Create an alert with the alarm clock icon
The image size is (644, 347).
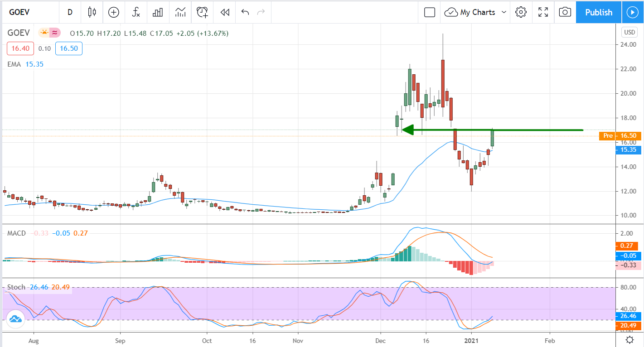pyautogui.click(x=203, y=12)
